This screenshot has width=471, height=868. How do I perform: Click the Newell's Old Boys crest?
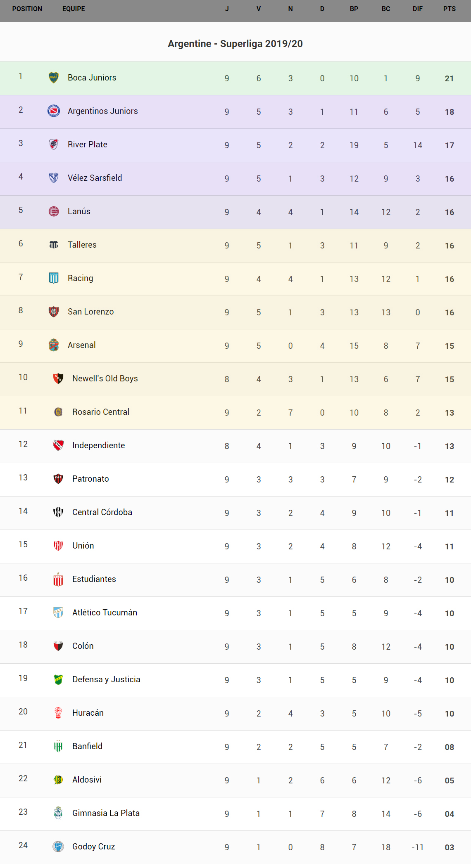(58, 378)
